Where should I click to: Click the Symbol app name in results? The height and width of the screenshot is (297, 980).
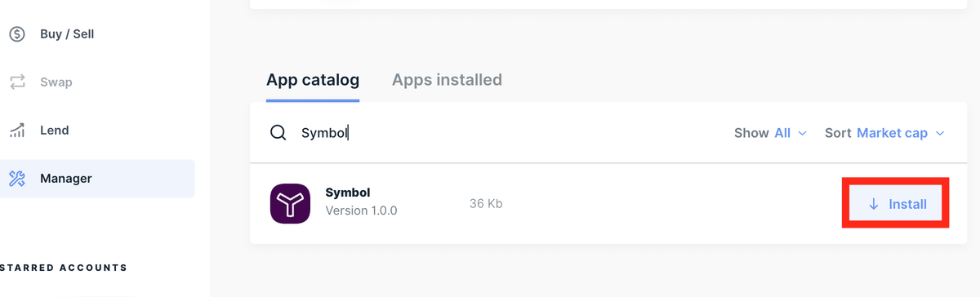point(348,193)
